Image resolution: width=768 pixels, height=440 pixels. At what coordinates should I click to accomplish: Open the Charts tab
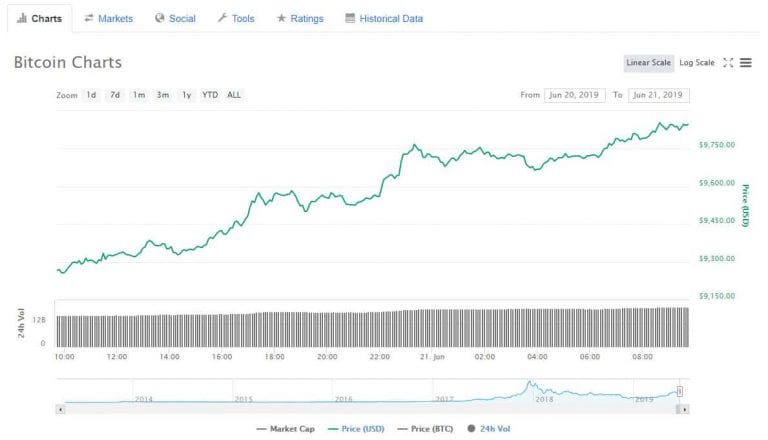[x=40, y=19]
